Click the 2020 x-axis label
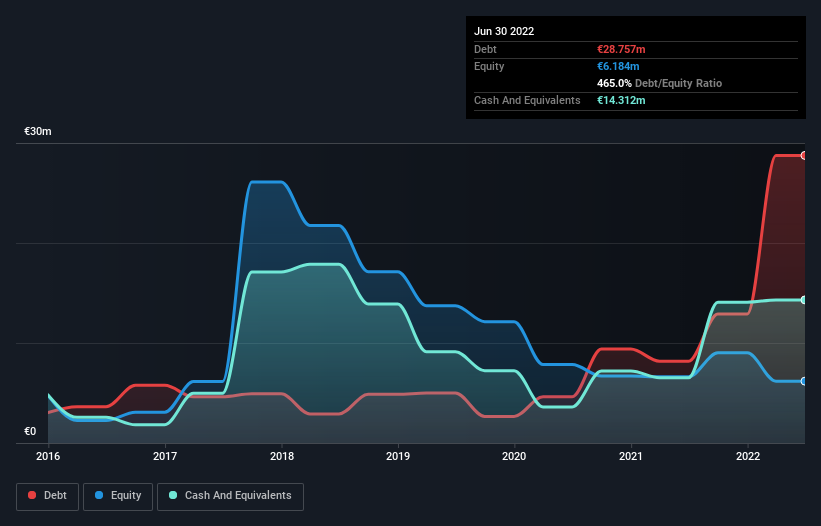 pos(514,456)
